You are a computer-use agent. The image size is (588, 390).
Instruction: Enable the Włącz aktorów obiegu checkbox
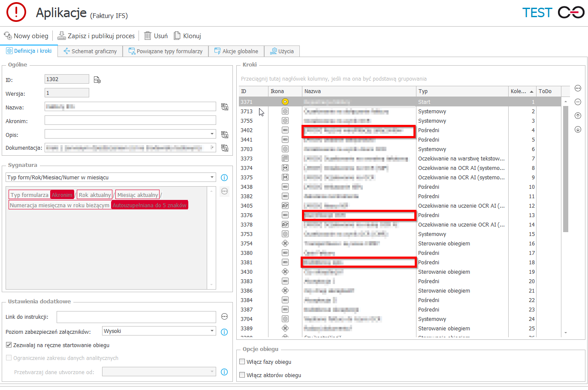pyautogui.click(x=242, y=375)
